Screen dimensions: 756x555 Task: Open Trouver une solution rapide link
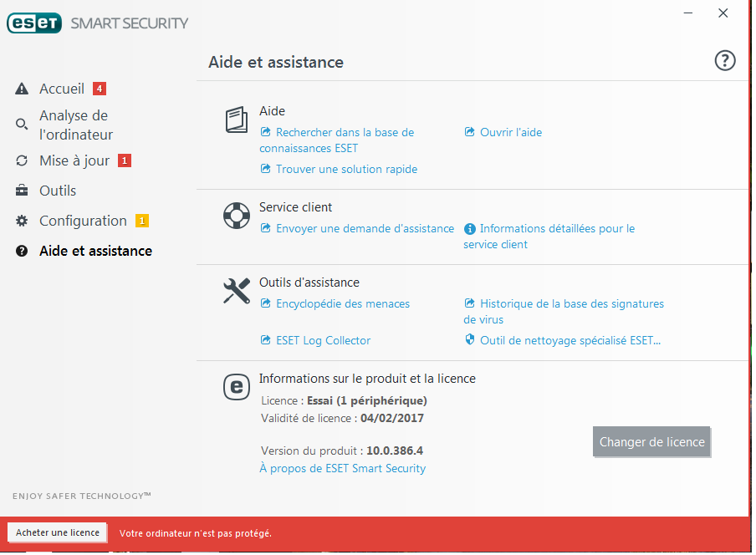click(346, 169)
